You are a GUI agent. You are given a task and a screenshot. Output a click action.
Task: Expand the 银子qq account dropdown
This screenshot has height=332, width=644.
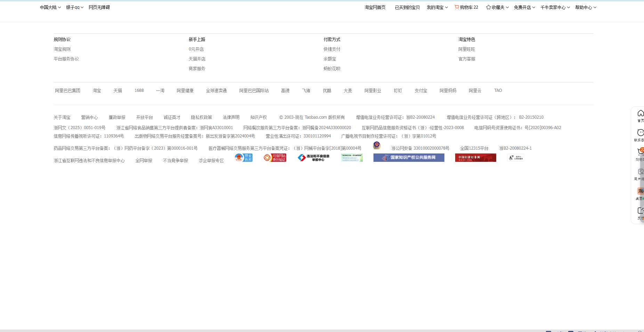pos(75,7)
